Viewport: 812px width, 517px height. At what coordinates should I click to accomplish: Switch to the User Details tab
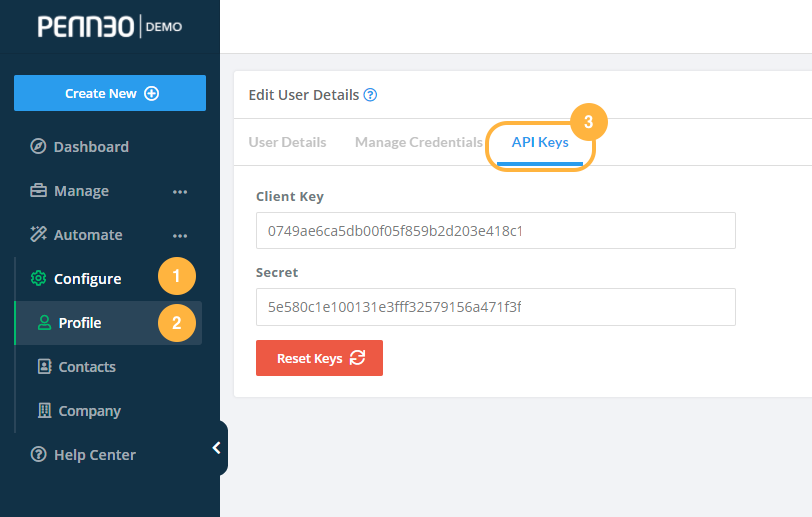[287, 142]
